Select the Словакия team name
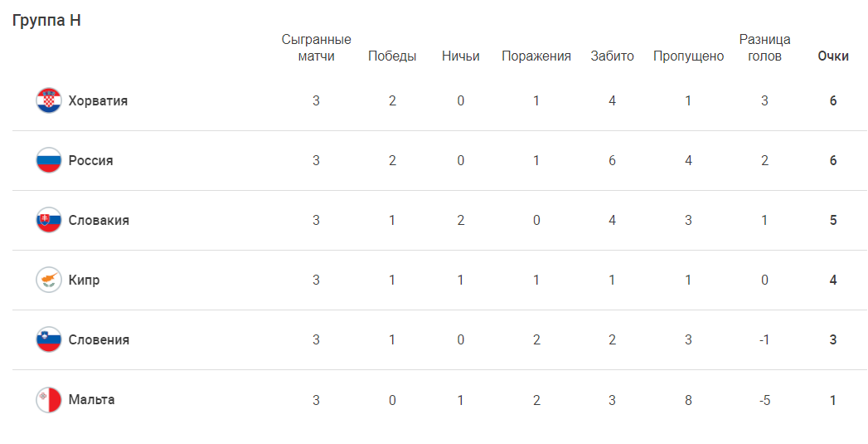This screenshot has width=868, height=444. [x=99, y=220]
